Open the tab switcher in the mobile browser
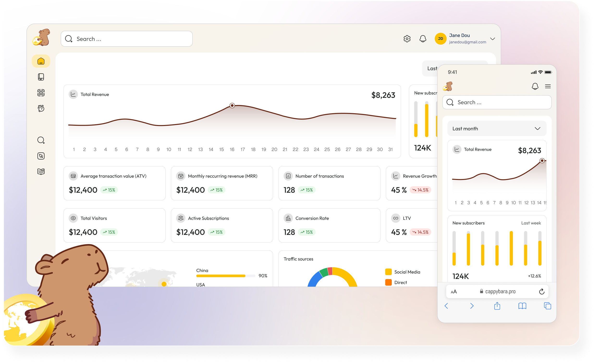Screen dimensions: 595x364 pyautogui.click(x=548, y=306)
